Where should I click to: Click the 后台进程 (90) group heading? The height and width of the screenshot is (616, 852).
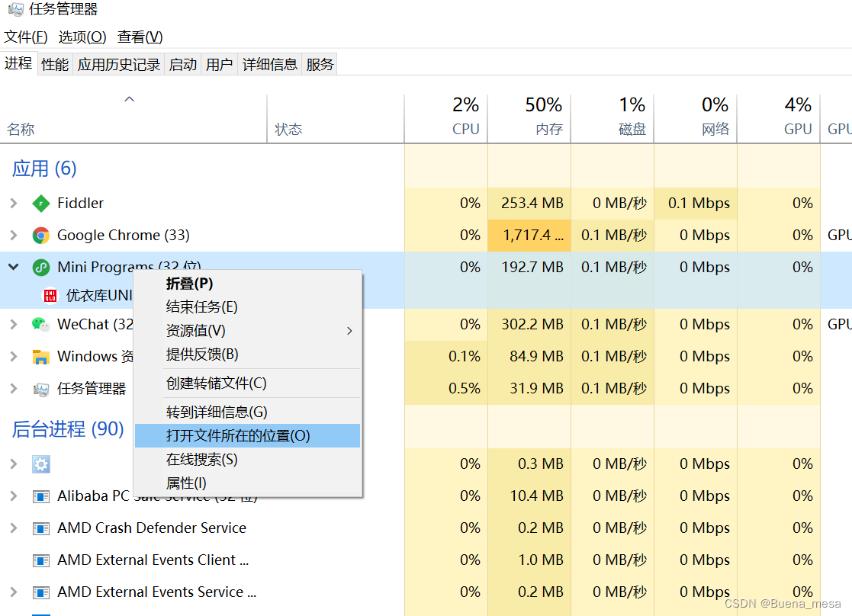68,429
